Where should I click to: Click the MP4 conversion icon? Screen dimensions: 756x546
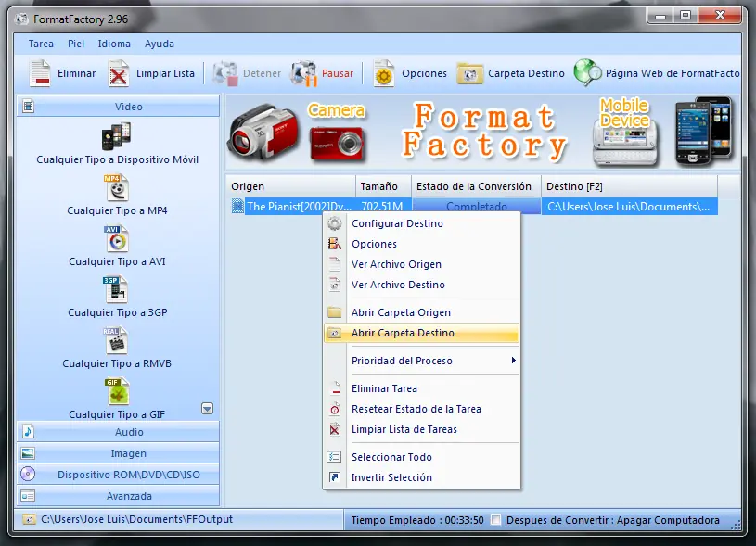click(x=117, y=188)
